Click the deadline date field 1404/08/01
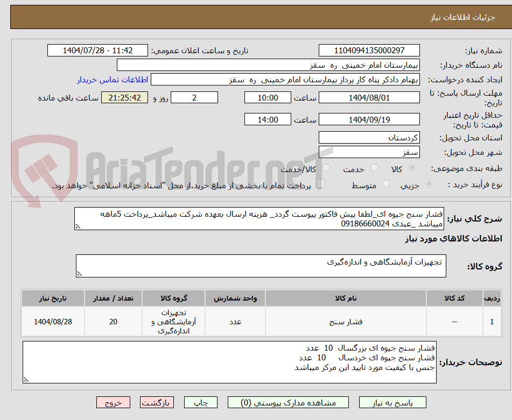Image resolution: width=512 pixels, height=420 pixels. click(369, 97)
